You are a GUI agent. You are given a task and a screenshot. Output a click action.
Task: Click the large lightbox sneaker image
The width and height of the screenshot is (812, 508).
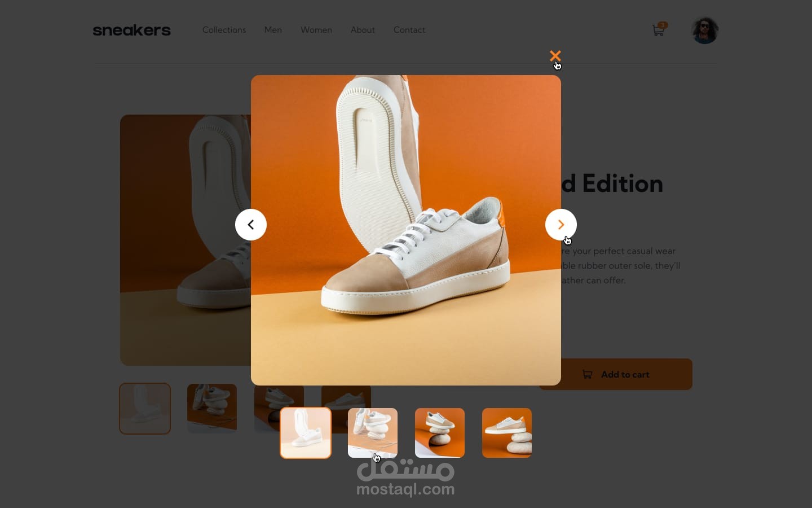click(406, 230)
